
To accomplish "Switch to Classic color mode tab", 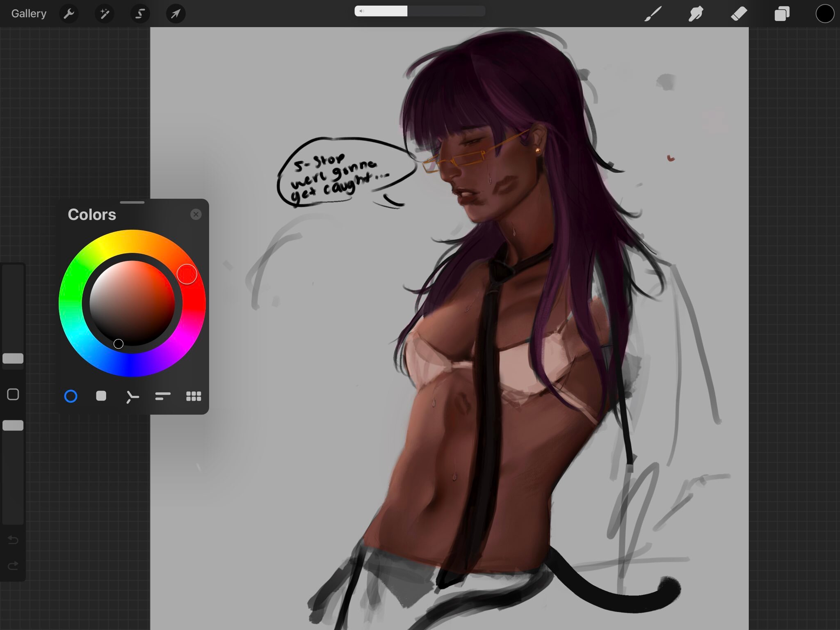I will [101, 396].
